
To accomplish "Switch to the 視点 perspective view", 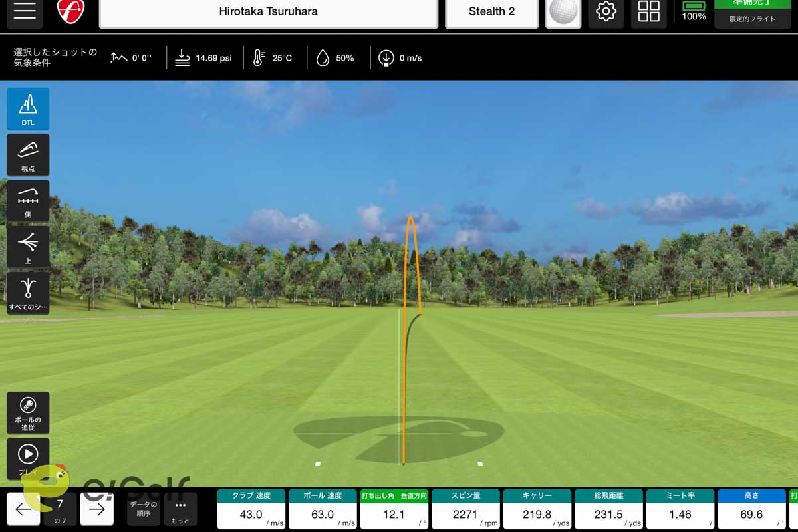I will [28, 154].
